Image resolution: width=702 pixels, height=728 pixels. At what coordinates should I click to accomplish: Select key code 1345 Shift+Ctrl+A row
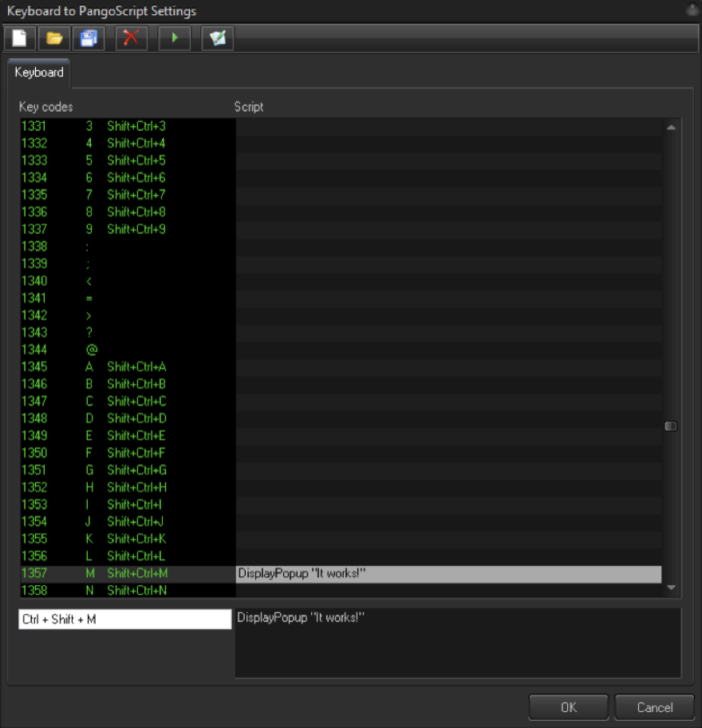pos(128,367)
